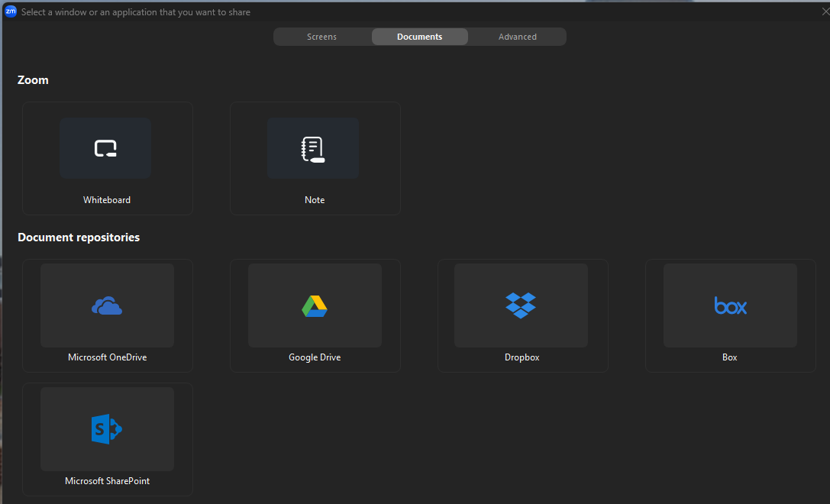830x504 pixels.
Task: Click the Box text label
Action: [x=729, y=357]
